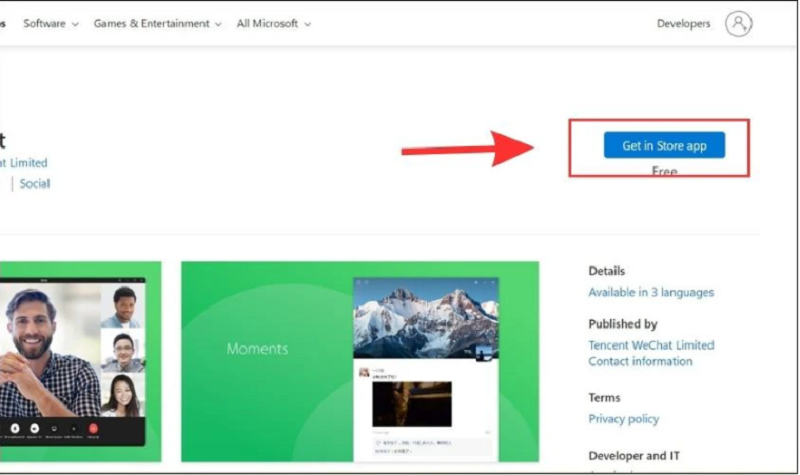The image size is (800, 475).
Task: Click the red hang-up icon in video call
Action: [x=93, y=429]
